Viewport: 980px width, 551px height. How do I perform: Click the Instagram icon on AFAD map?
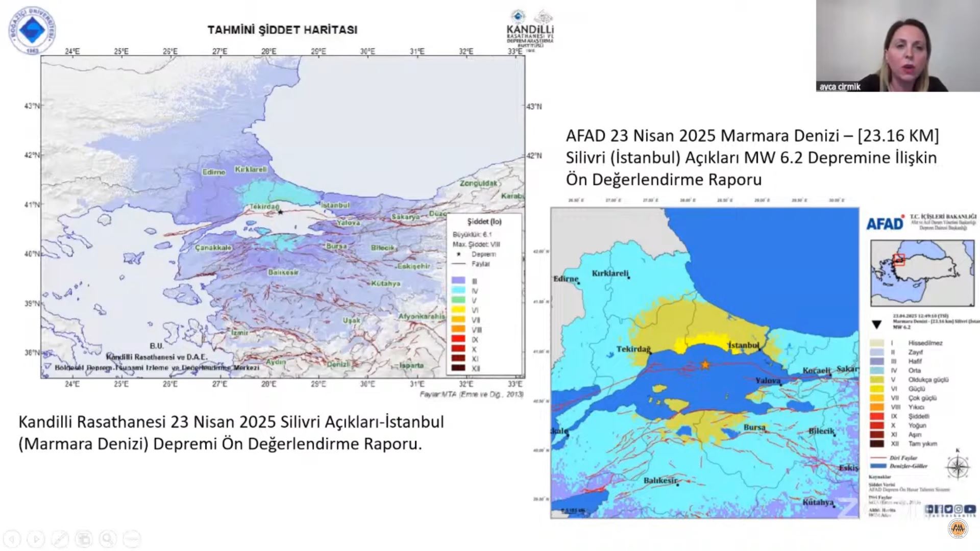point(959,509)
